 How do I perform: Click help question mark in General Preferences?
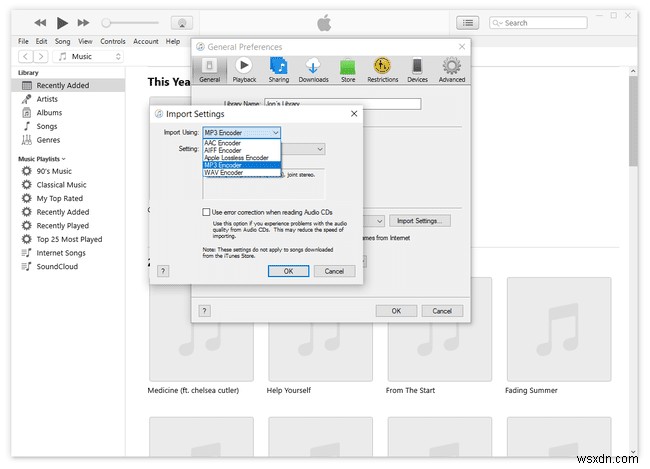coord(204,311)
